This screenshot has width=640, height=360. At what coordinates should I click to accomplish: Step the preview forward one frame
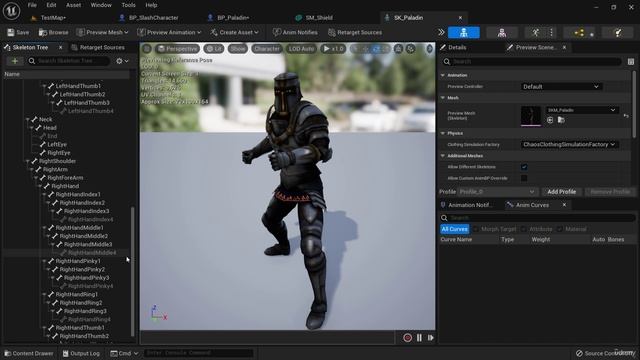(x=431, y=338)
